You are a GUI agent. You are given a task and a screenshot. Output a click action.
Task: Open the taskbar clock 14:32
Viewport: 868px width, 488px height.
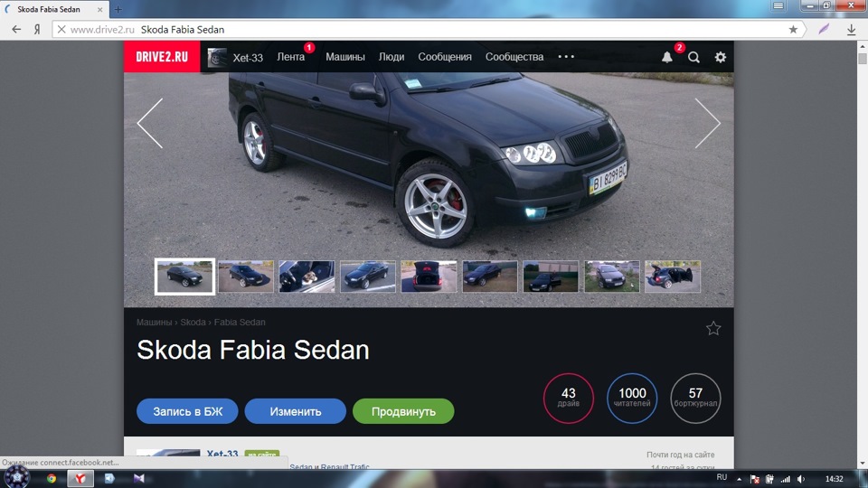click(834, 479)
